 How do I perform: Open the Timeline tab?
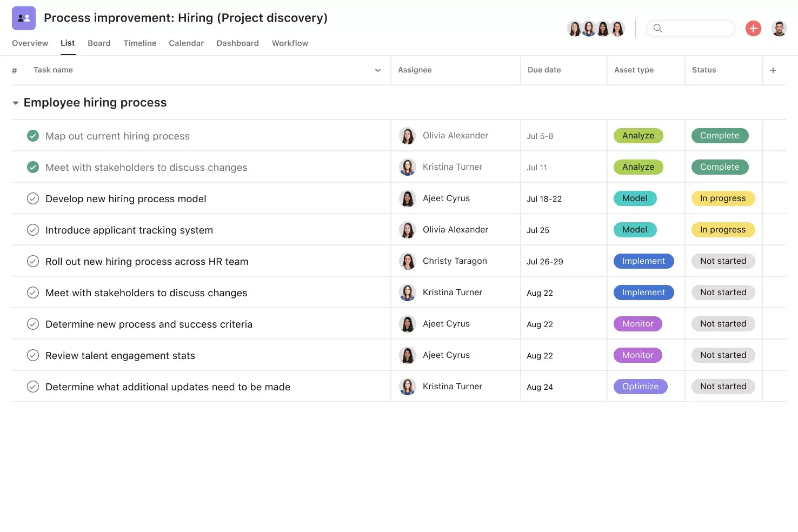(x=139, y=43)
